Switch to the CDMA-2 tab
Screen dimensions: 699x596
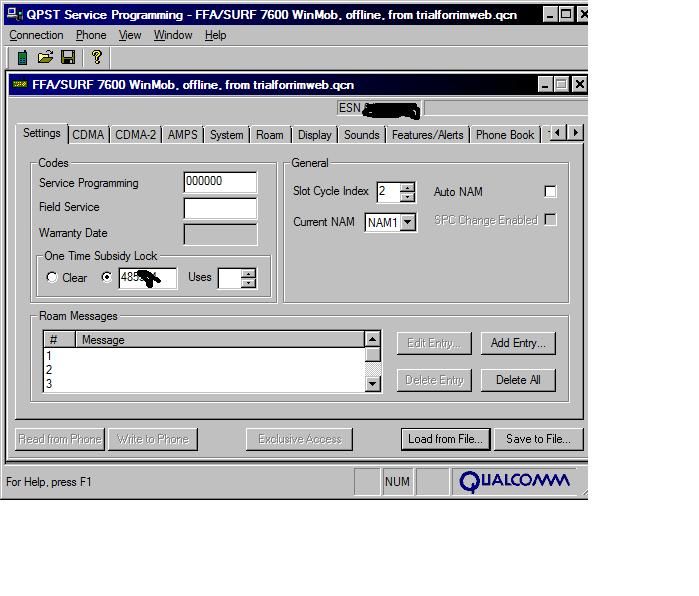(136, 135)
